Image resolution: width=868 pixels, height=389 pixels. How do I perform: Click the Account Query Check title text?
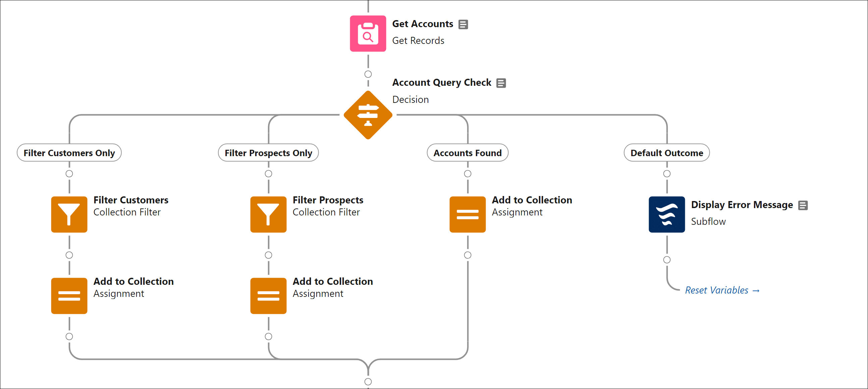point(441,82)
